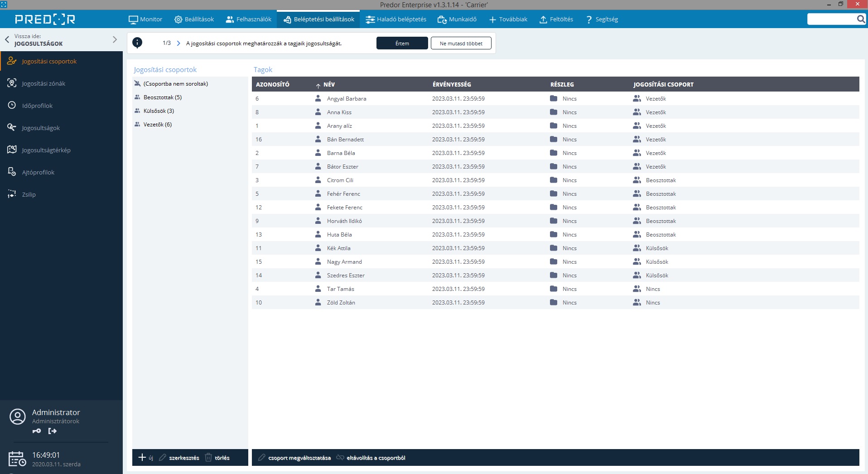Viewport: 868px width, 474px height.
Task: Open Jogosítási zónák from sidebar
Action: (x=43, y=83)
